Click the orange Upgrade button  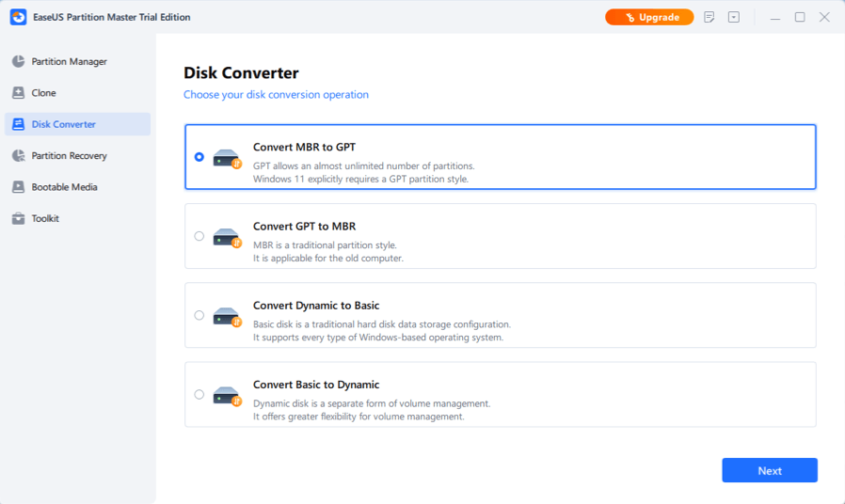649,17
